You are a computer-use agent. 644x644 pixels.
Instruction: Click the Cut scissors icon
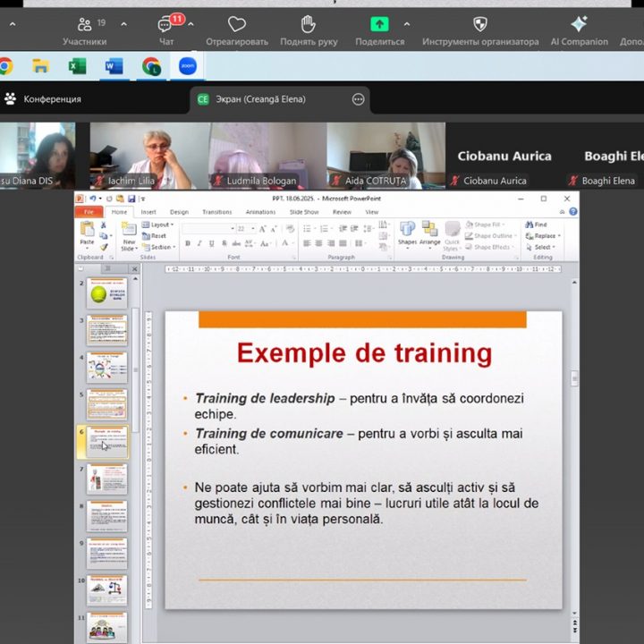coord(104,225)
